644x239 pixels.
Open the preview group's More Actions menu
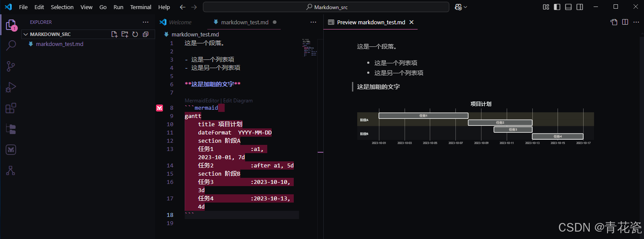tap(636, 22)
